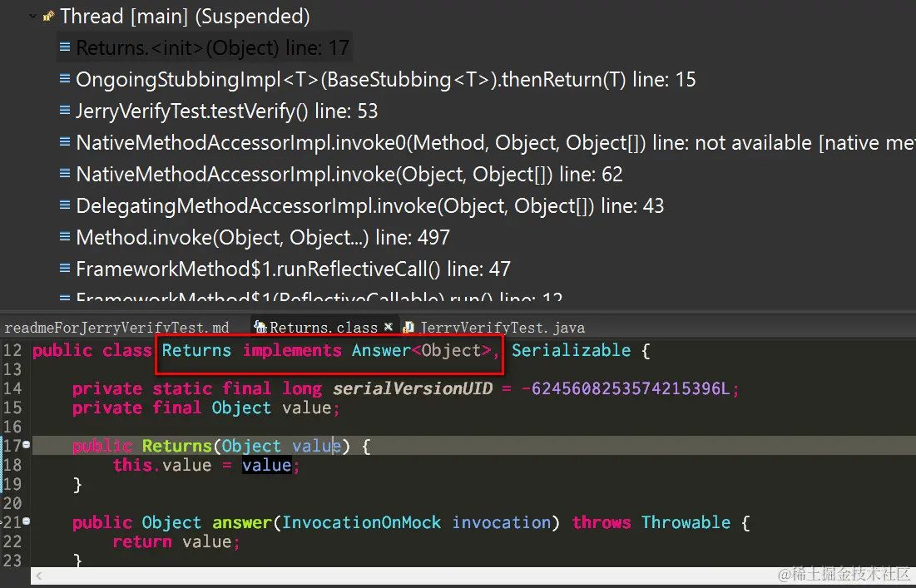
Task: Select DelegatingMethodAccessorImpl.invoke line: 43 frame
Action: [369, 205]
